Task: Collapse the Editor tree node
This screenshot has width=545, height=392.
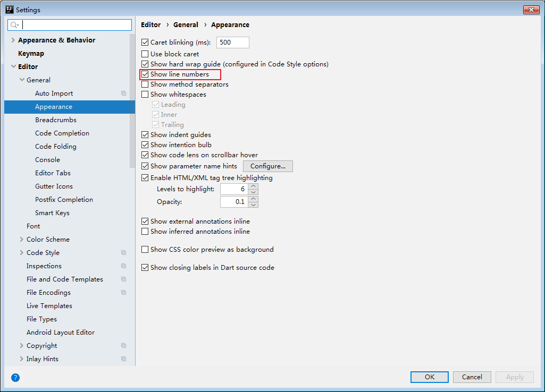Action: tap(13, 66)
